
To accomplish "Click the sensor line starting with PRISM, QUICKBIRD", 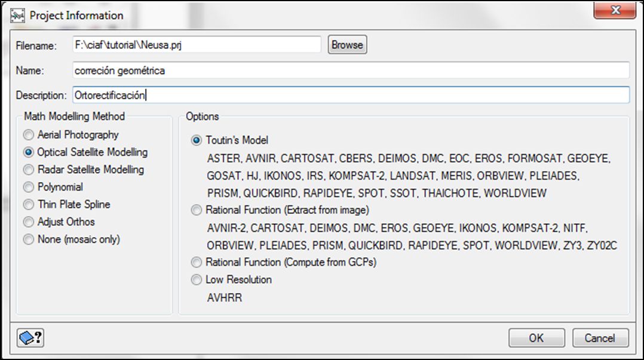I will (x=376, y=193).
